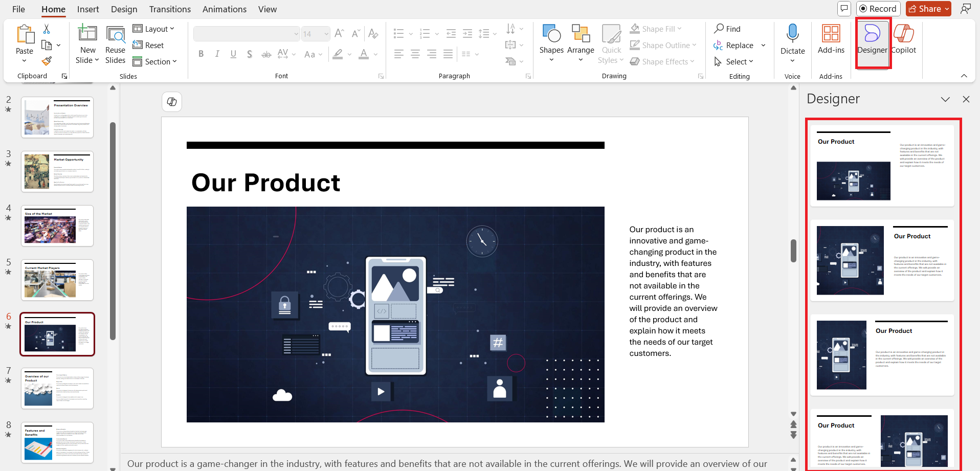Image resolution: width=980 pixels, height=471 pixels.
Task: Decrease font size
Action: tap(356, 34)
